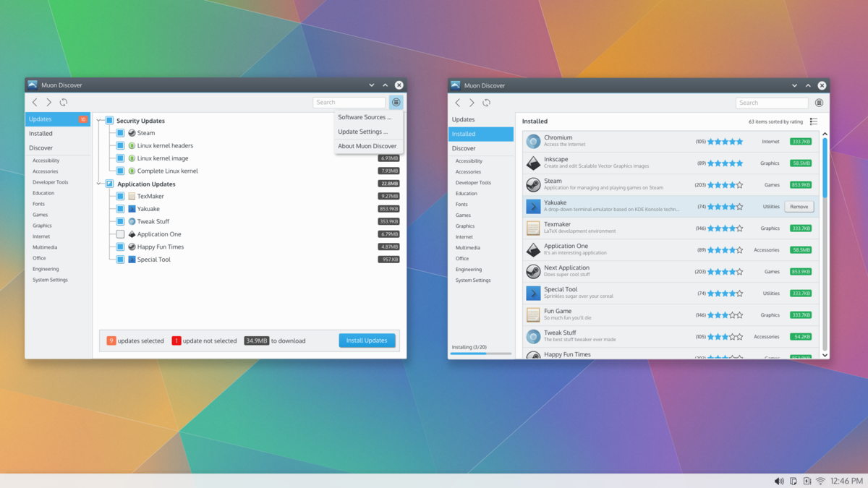Viewport: 868px width, 488px height.
Task: Click the Chromium app icon in the Installed list
Action: tap(533, 142)
